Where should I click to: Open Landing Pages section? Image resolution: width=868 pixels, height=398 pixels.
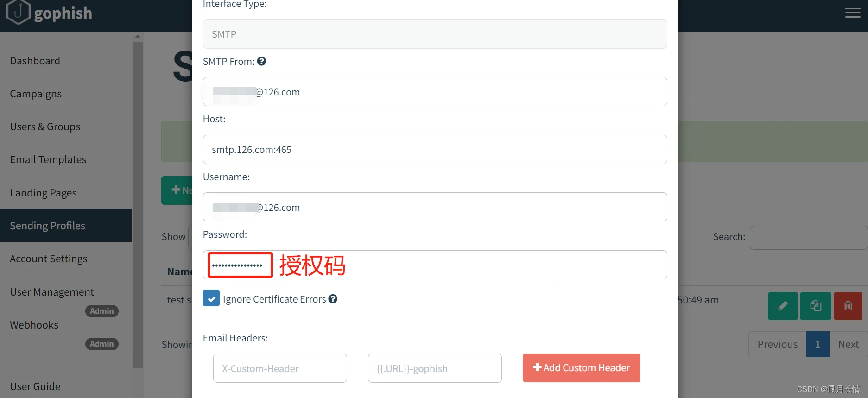coord(43,193)
